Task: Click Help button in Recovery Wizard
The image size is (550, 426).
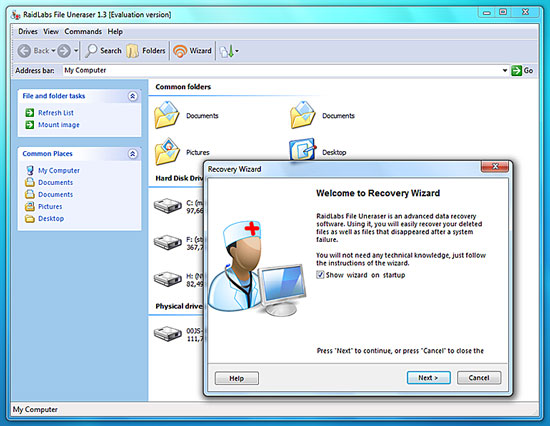Action: (x=237, y=378)
